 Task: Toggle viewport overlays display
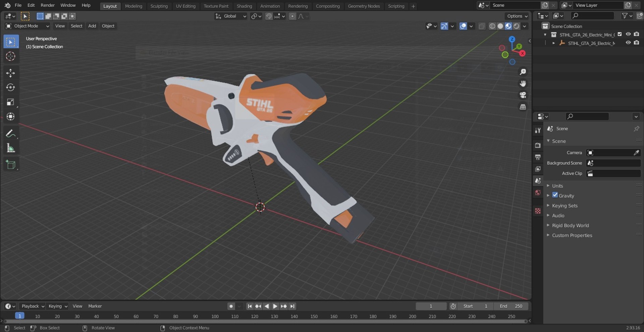tap(463, 26)
